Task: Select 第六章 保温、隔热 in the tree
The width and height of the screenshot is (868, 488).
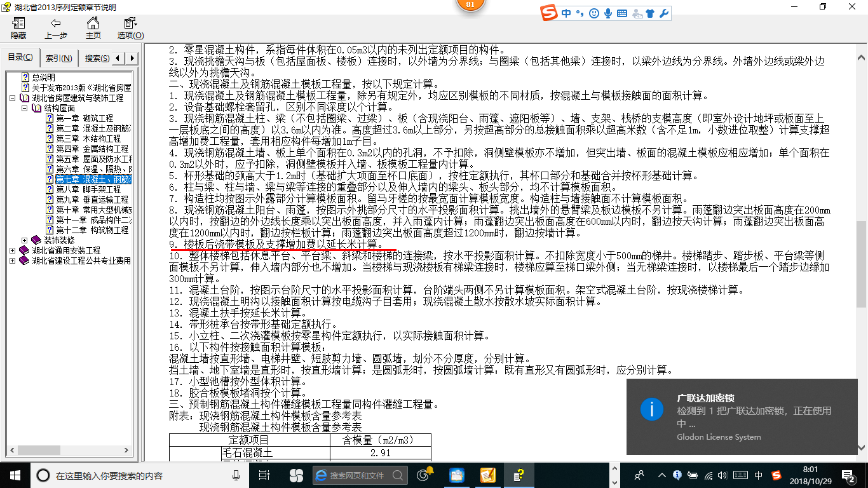Action: [93, 169]
